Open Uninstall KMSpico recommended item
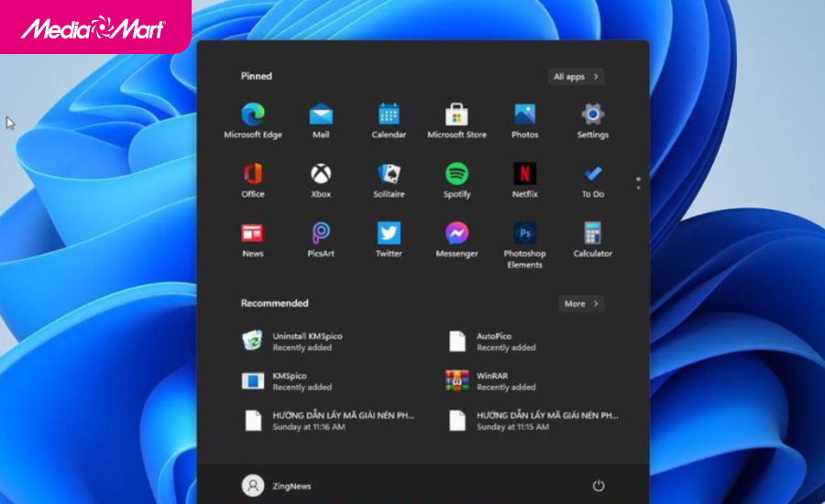The width and height of the screenshot is (825, 504). click(292, 342)
